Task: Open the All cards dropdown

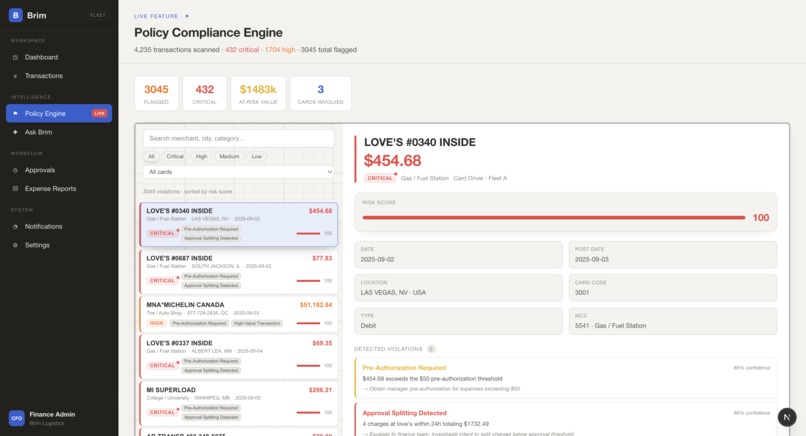Action: [239, 172]
